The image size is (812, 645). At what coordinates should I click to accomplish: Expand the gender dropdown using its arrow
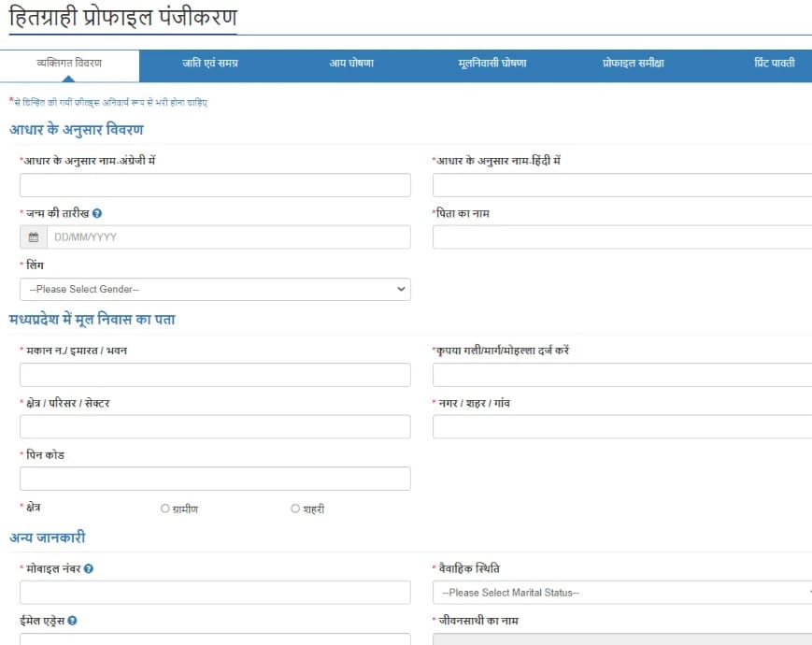click(x=400, y=289)
